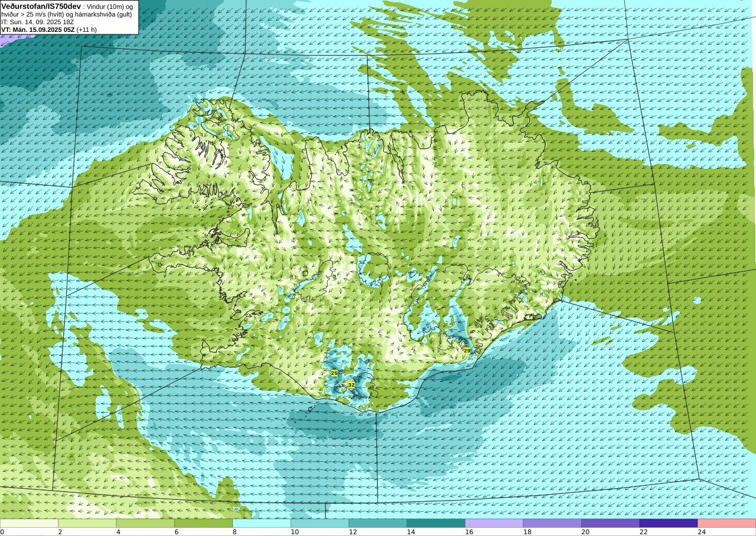Click the legend scale label '4'
Viewport: 756px width, 536px height.
click(118, 532)
